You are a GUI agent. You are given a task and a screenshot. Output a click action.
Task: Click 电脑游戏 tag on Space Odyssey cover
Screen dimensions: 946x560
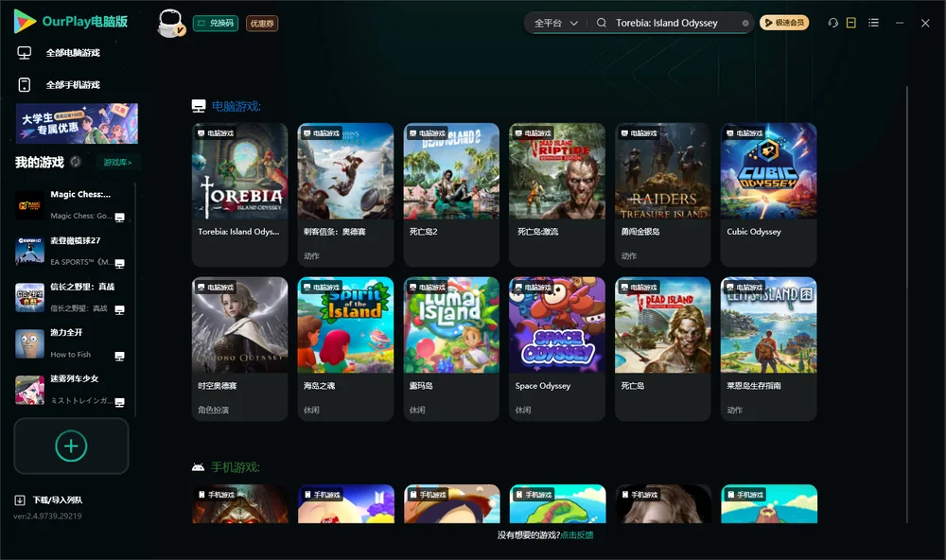coord(533,288)
